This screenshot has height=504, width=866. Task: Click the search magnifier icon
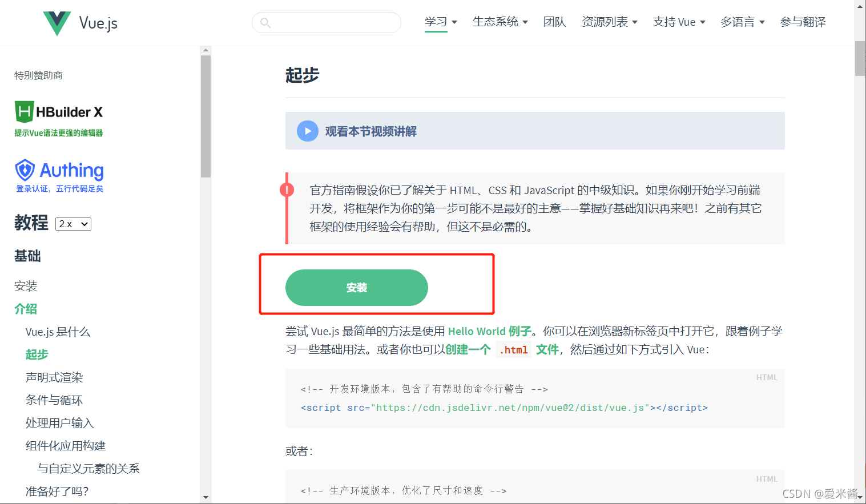coord(265,23)
